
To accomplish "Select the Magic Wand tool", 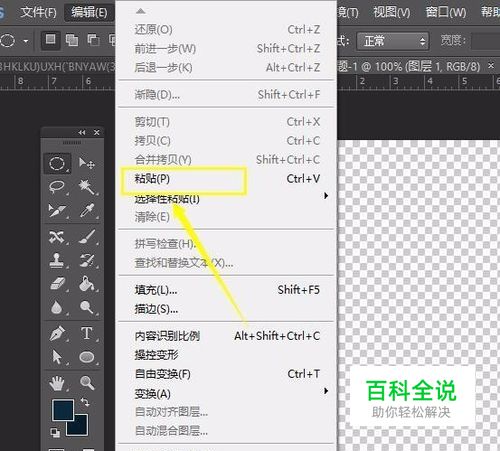I will (86, 187).
